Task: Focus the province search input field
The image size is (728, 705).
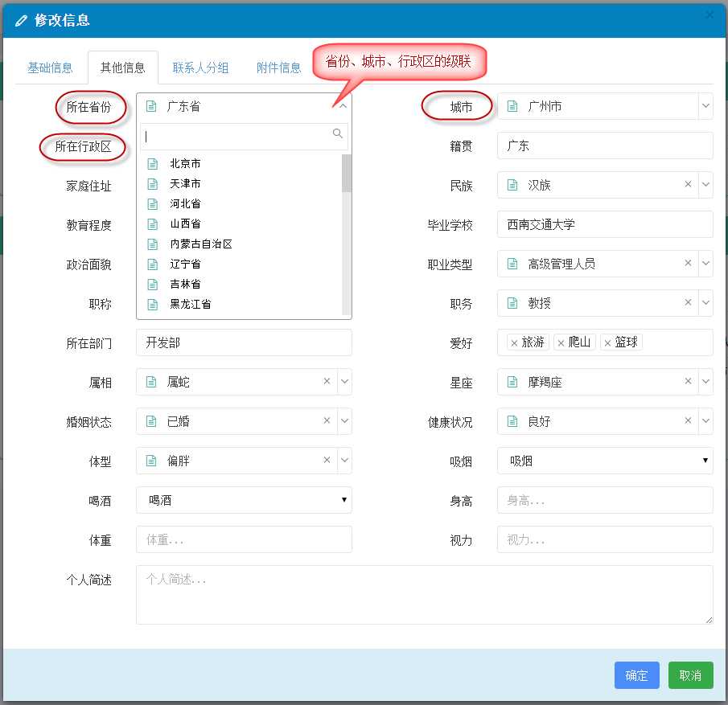Action: pos(244,137)
